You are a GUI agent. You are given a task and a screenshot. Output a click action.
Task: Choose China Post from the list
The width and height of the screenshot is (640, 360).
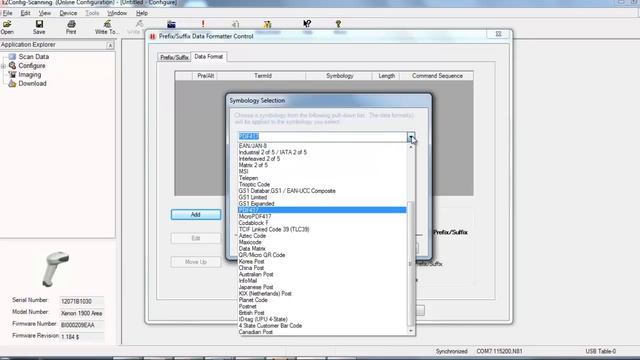pyautogui.click(x=322, y=268)
